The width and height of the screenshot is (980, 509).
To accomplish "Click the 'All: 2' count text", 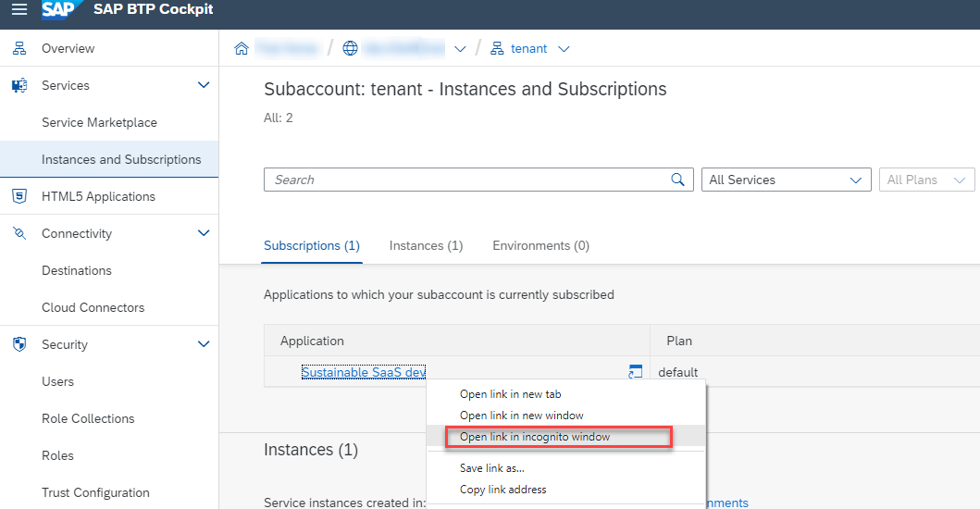I will tap(279, 118).
